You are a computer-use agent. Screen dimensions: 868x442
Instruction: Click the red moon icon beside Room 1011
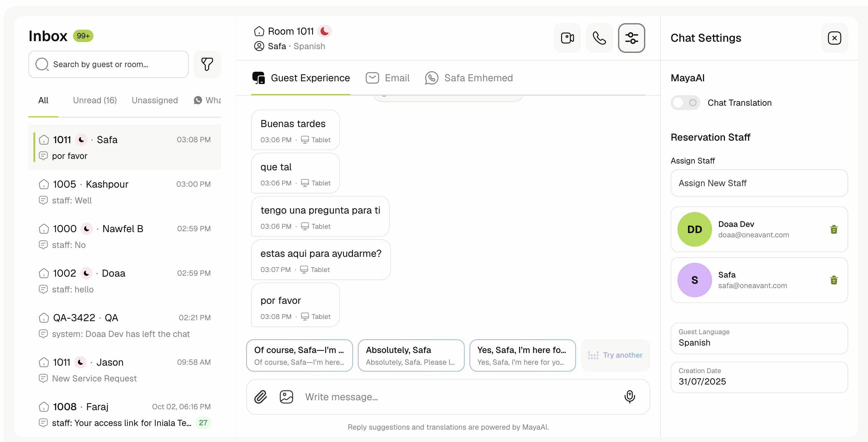point(324,31)
